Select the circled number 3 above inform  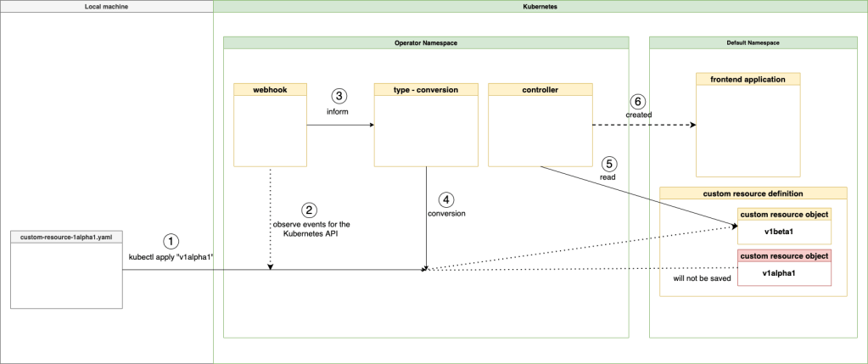point(339,96)
